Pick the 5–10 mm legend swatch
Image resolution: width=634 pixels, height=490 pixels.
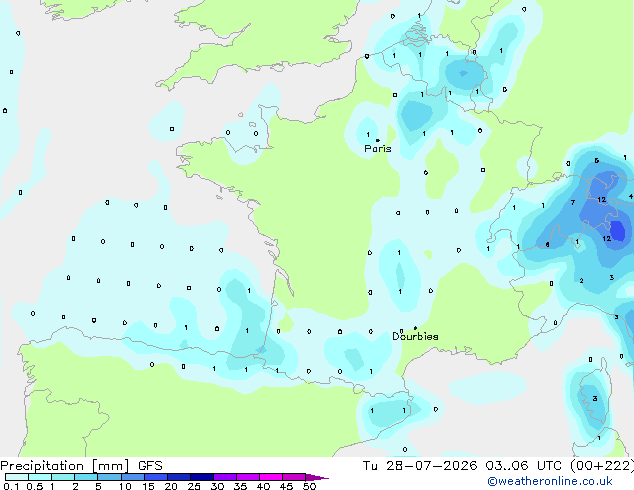(x=109, y=477)
